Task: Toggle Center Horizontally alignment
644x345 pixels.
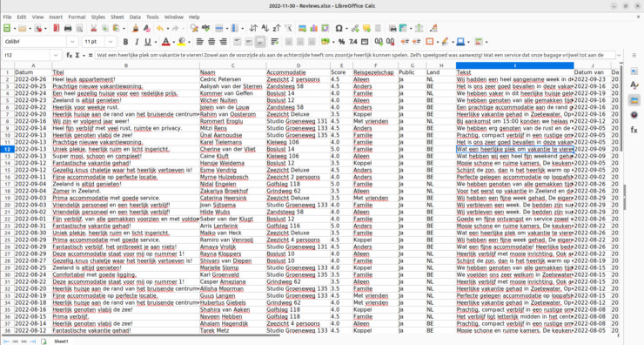Action: coord(211,42)
